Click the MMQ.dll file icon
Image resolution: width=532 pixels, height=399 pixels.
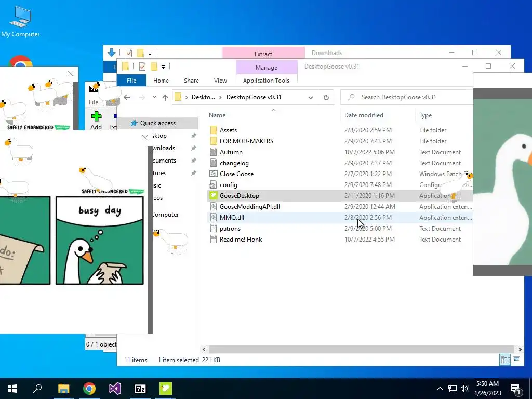[214, 218]
